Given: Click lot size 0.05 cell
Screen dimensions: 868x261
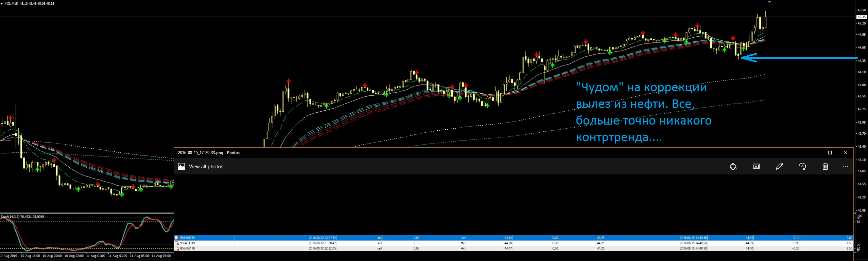Looking at the screenshot, I should point(416,248).
